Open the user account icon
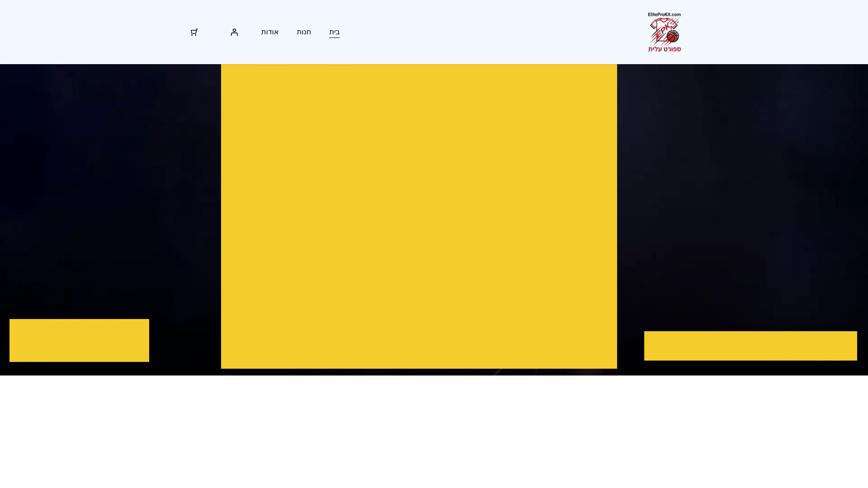The height and width of the screenshot is (488, 868). pyautogui.click(x=234, y=32)
